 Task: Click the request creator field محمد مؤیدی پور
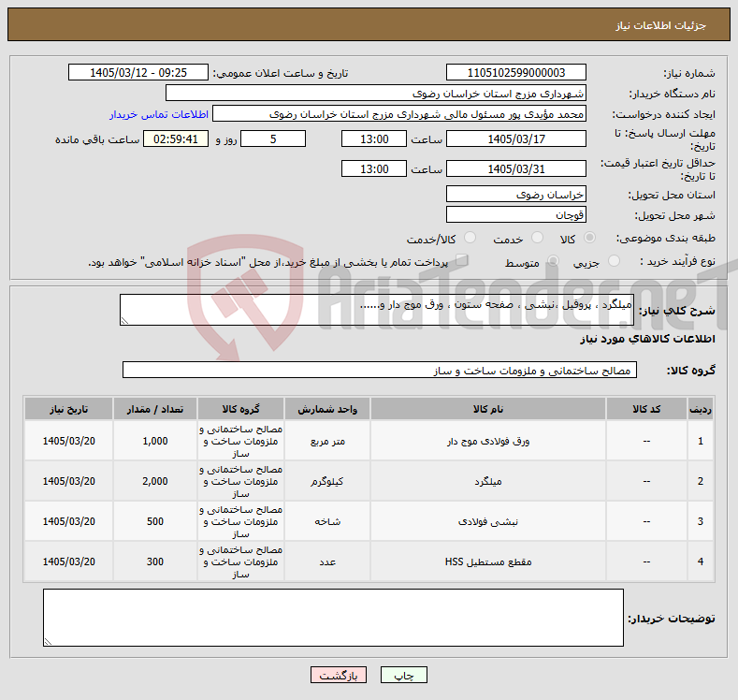click(x=399, y=114)
